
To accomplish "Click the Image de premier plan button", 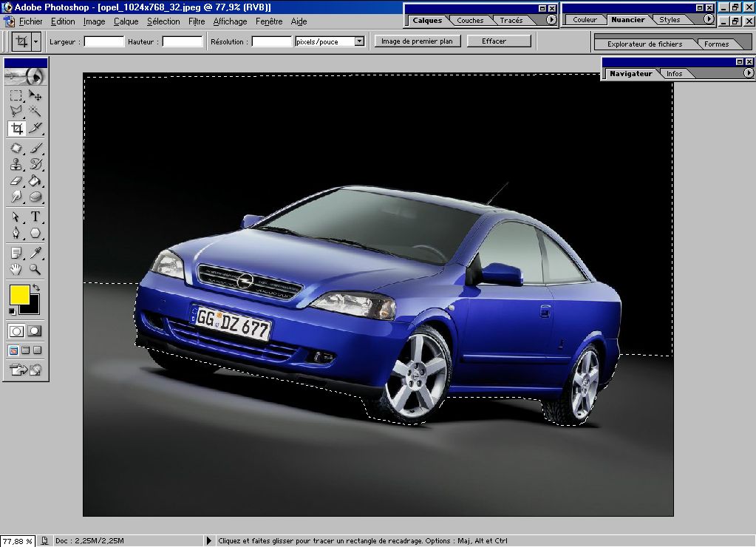I will [417, 41].
